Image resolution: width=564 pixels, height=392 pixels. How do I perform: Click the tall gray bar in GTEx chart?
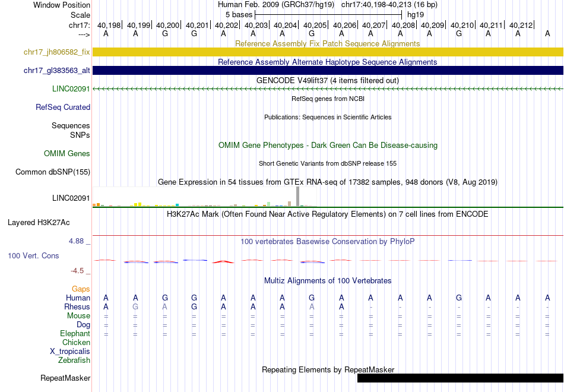click(x=297, y=197)
